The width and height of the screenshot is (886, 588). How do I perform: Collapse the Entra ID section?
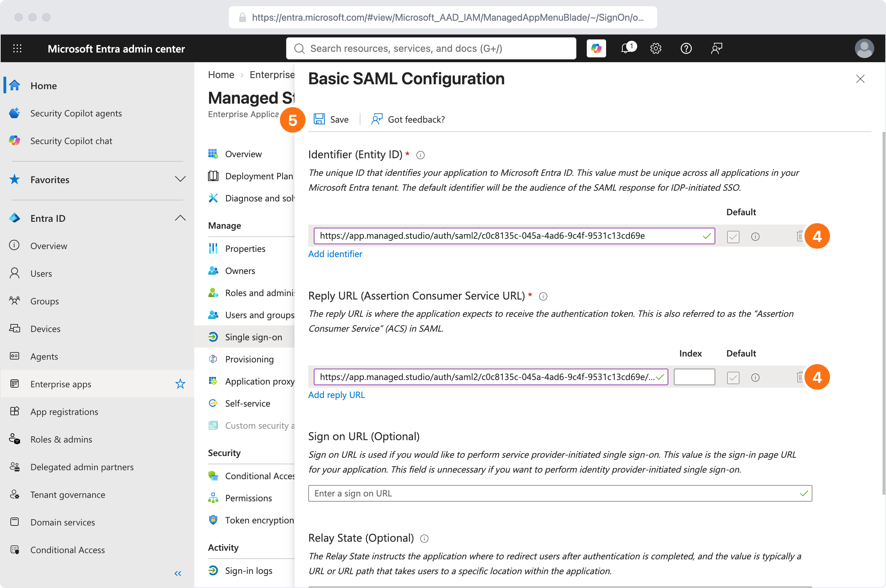coord(180,218)
